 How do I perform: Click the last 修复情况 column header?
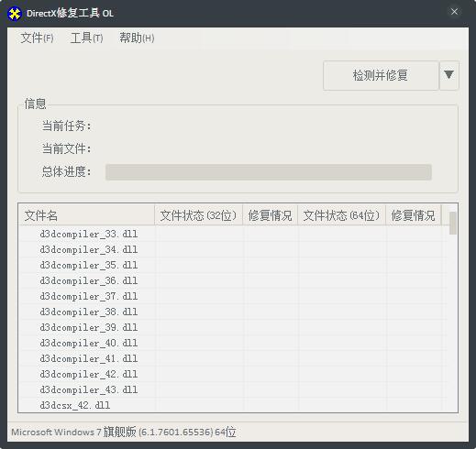coord(414,215)
